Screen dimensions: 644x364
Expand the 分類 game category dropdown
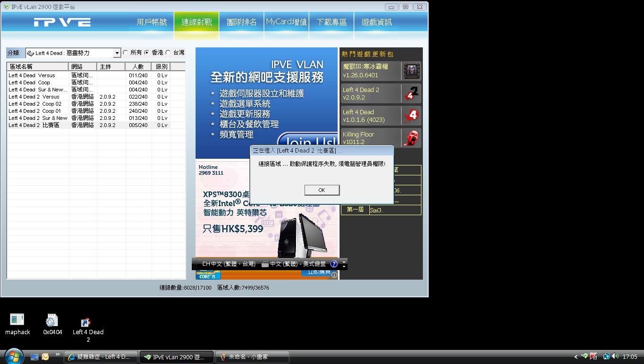tap(117, 53)
